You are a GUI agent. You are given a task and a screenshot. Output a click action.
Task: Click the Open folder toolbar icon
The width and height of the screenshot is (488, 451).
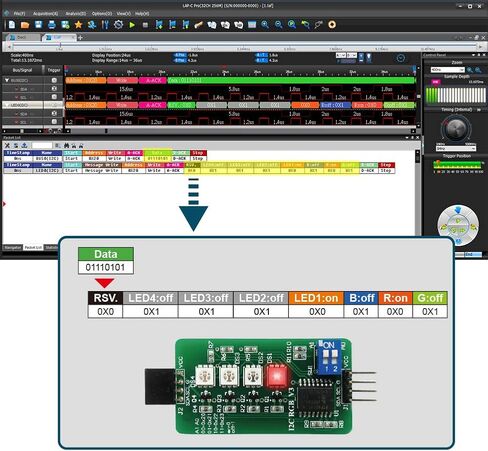point(25,25)
